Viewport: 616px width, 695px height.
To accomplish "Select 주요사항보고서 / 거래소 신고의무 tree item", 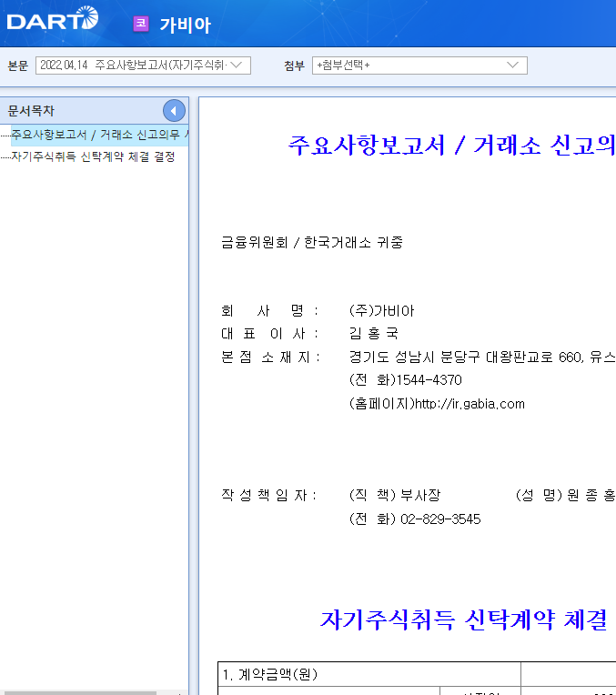I will pyautogui.click(x=100, y=135).
